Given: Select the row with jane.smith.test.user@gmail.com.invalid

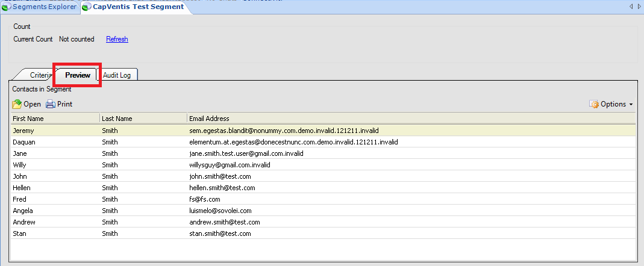Looking at the screenshot, I should 246,153.
